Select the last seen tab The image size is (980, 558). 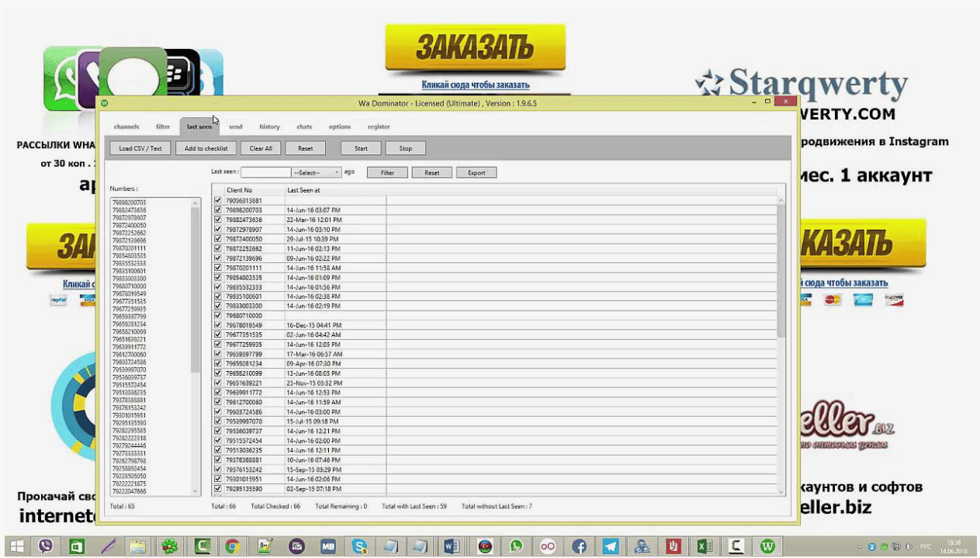pos(199,127)
